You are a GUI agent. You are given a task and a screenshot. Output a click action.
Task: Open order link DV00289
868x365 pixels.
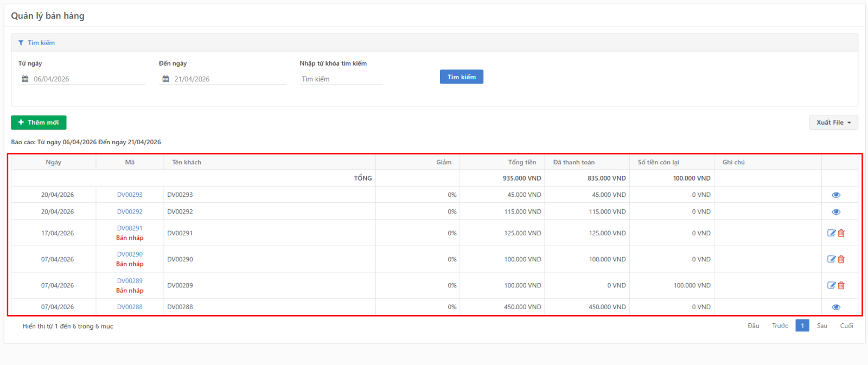[x=130, y=281]
